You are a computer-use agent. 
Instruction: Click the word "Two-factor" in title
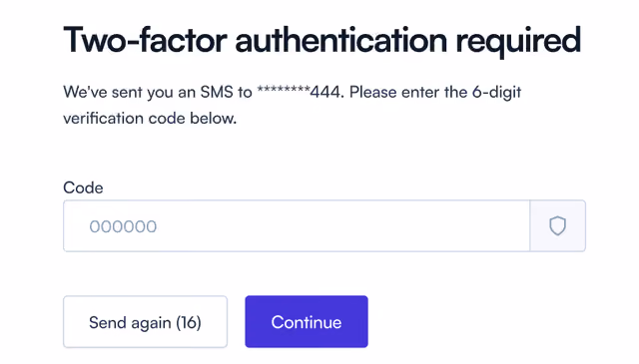click(x=145, y=40)
